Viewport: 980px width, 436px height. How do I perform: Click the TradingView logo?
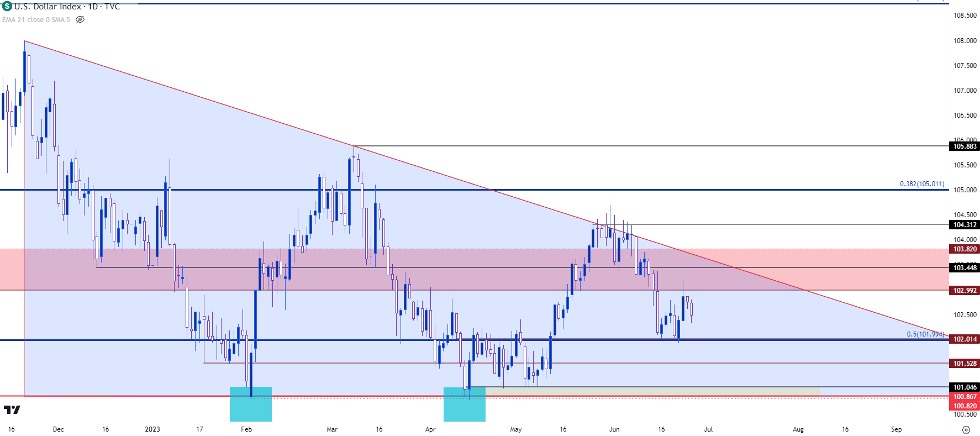[x=12, y=410]
